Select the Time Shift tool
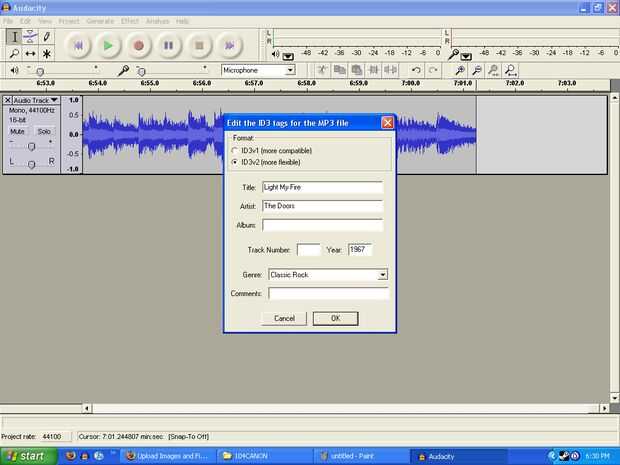The height and width of the screenshot is (465, 620). (30, 53)
